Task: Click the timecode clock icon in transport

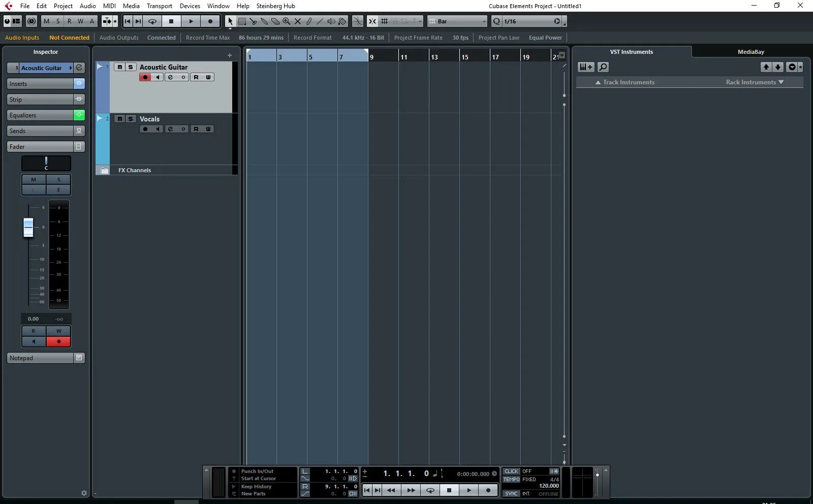Action: point(494,474)
